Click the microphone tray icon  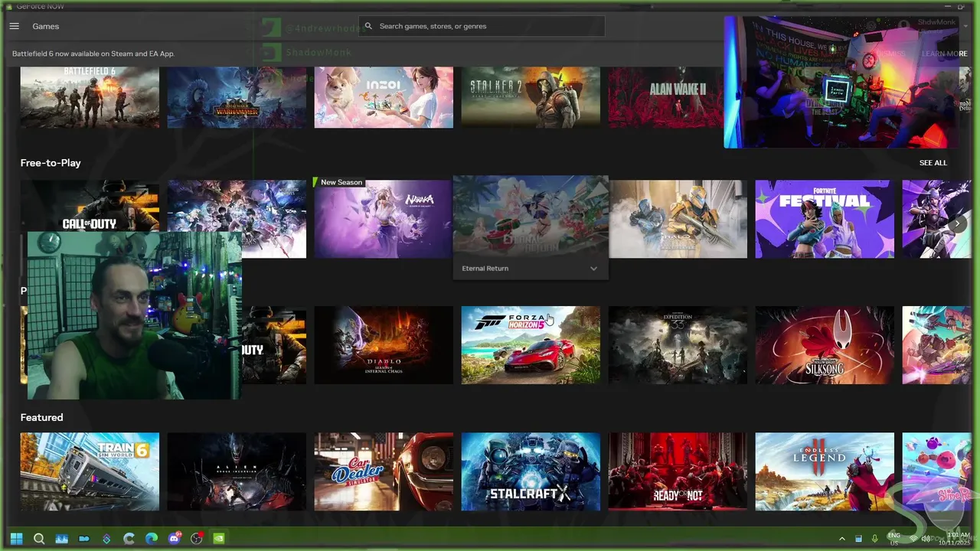tap(875, 539)
